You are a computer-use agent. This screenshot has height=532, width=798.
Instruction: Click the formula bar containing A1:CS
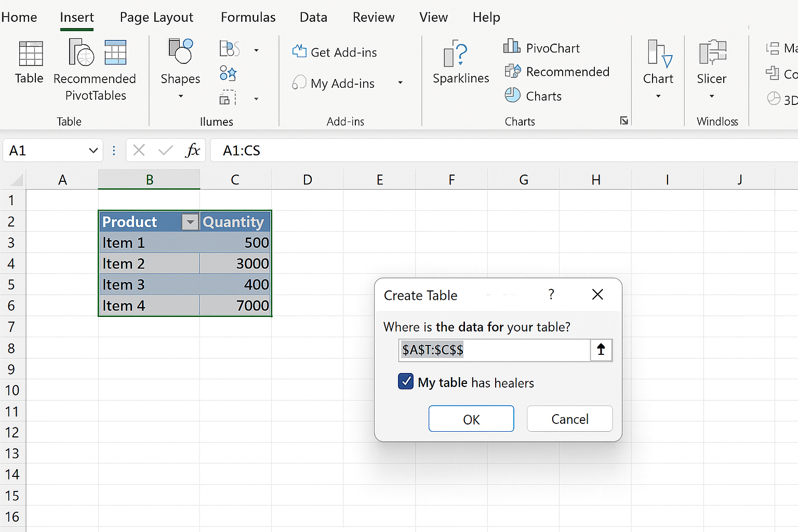tap(504, 151)
